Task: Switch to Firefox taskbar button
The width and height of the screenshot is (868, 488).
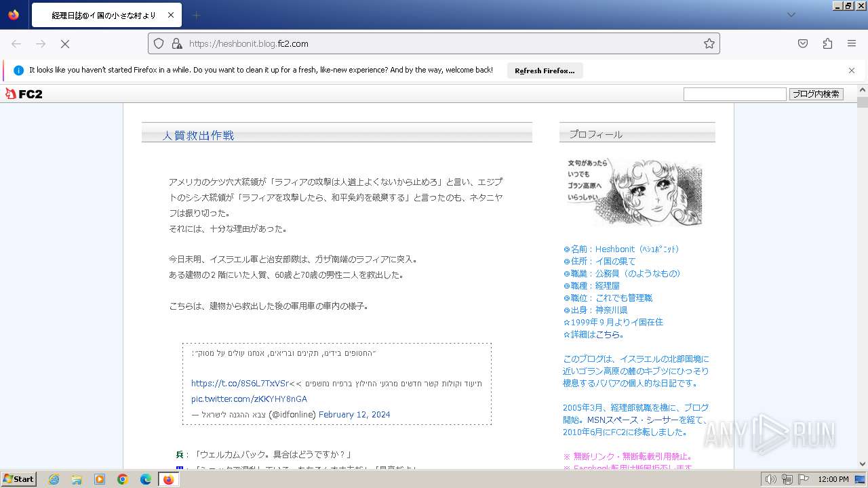Action: tap(168, 479)
